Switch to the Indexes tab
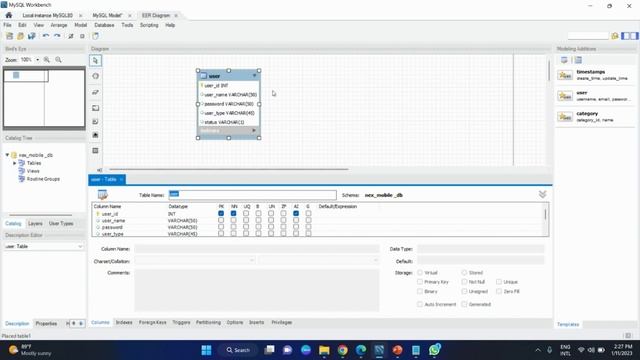Image resolution: width=640 pixels, height=360 pixels. pyautogui.click(x=124, y=322)
